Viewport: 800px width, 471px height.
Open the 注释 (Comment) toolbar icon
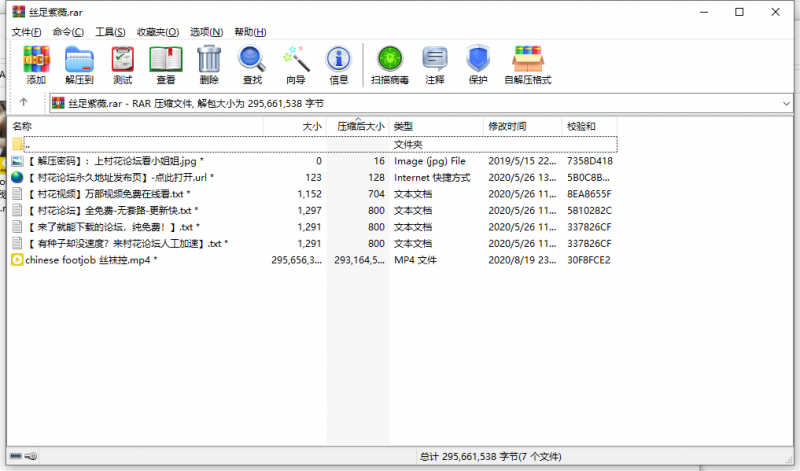434,64
